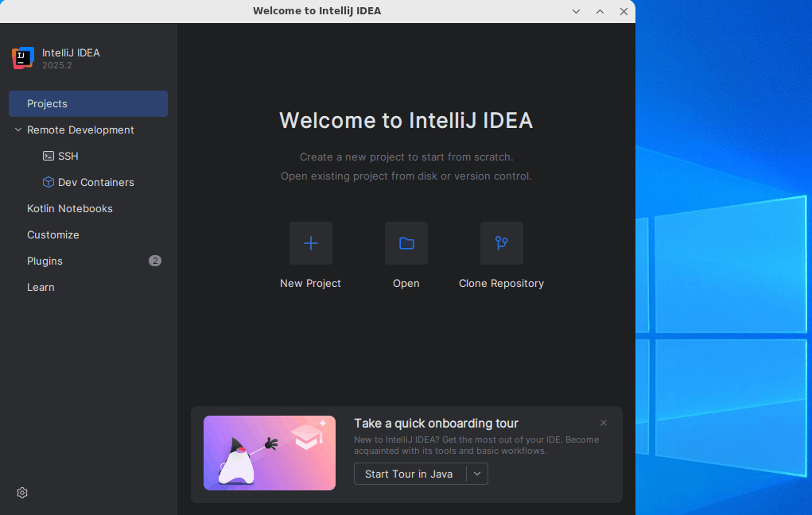Click the Plugins update count badge

[x=155, y=261]
